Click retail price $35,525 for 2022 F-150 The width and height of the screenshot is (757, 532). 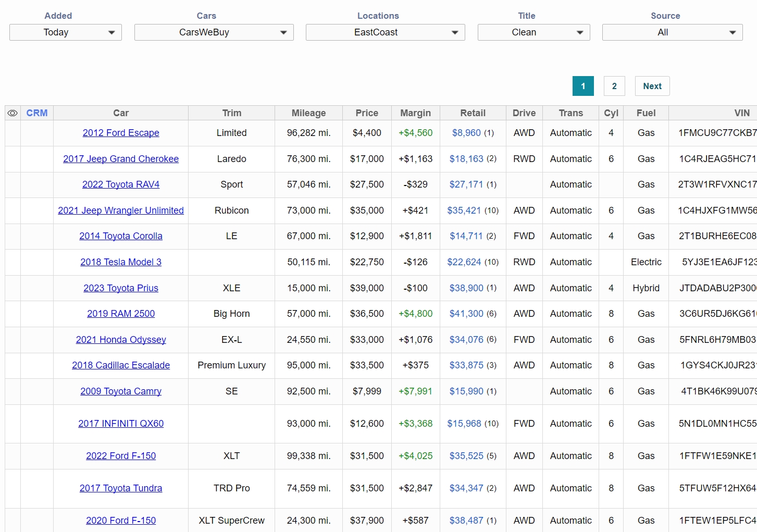pyautogui.click(x=466, y=456)
